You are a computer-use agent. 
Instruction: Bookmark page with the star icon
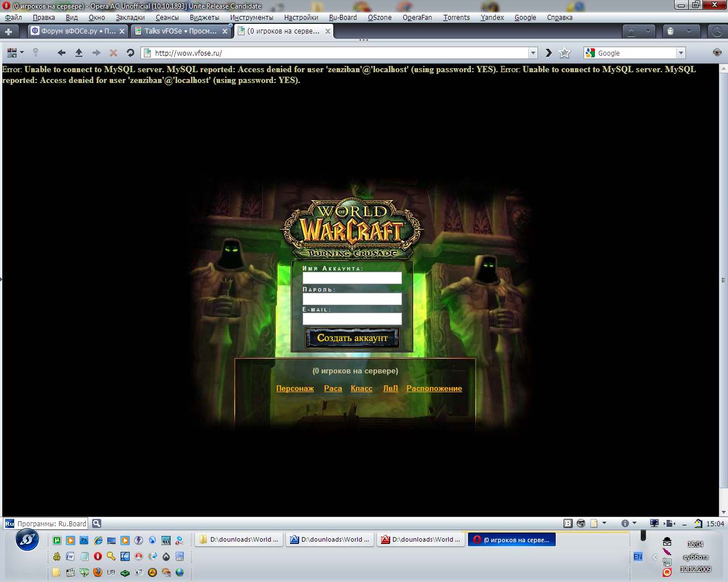click(565, 53)
